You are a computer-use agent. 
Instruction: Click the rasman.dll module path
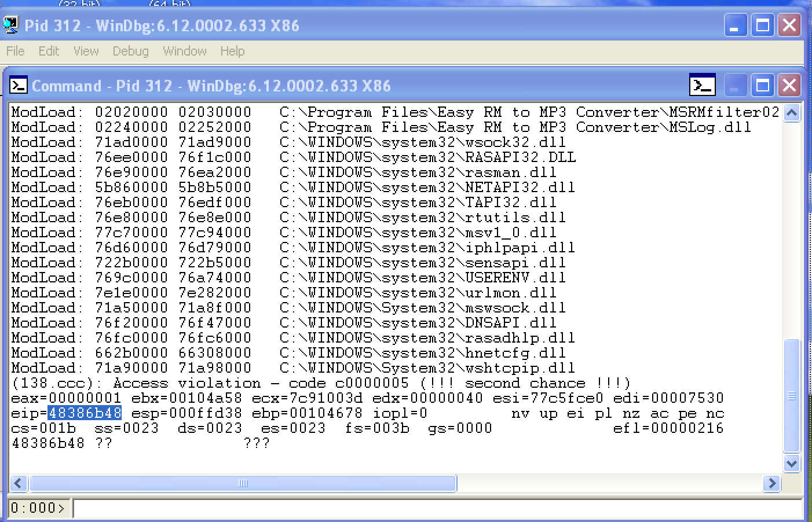(x=418, y=172)
